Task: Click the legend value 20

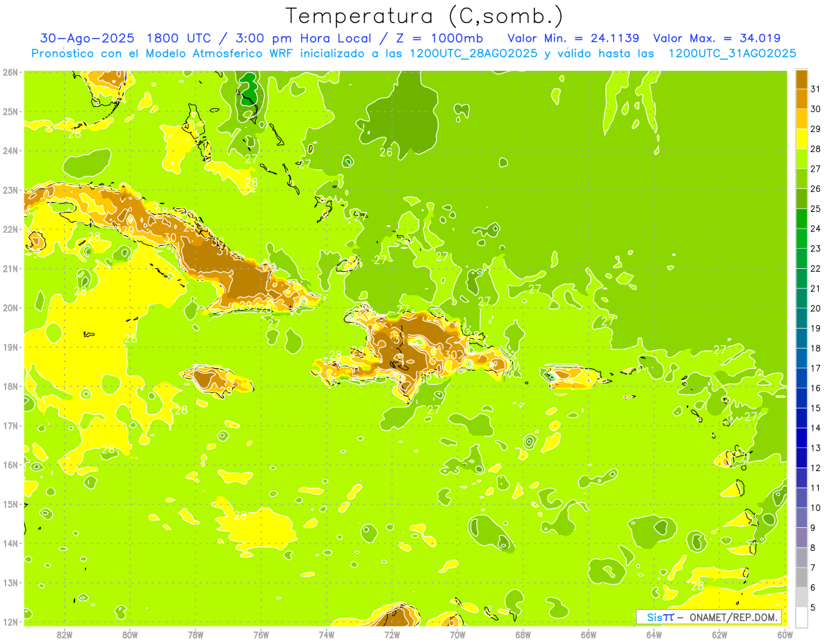Action: pos(815,308)
